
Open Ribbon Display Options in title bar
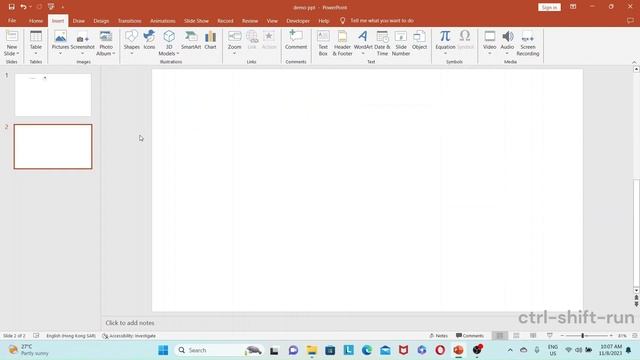pos(573,7)
